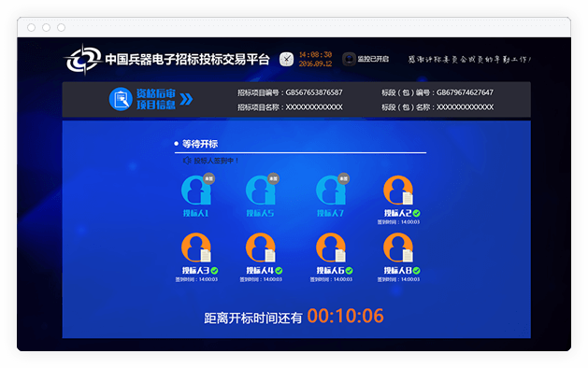
Task: Click green check mark next to 投标人2
Action: click(x=416, y=213)
